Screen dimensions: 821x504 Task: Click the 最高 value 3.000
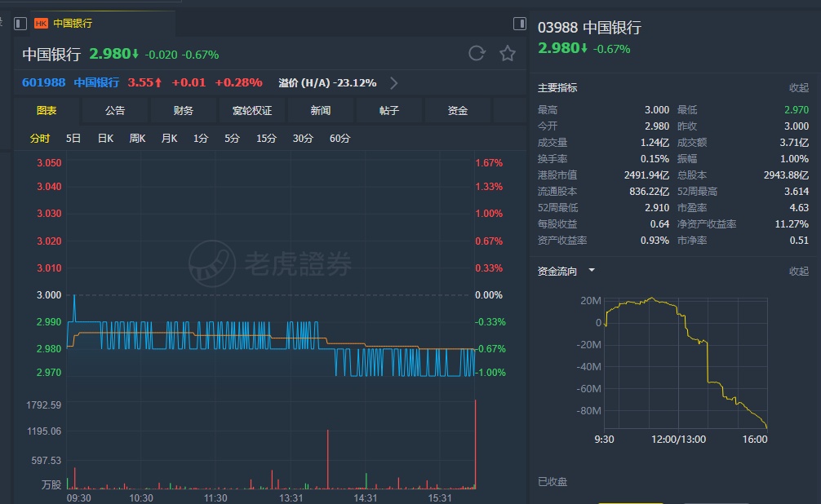tap(657, 110)
